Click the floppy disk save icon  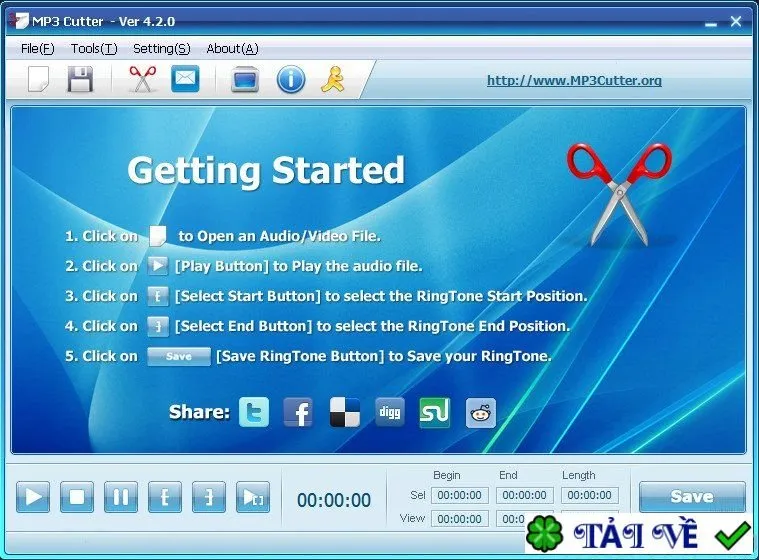(80, 79)
